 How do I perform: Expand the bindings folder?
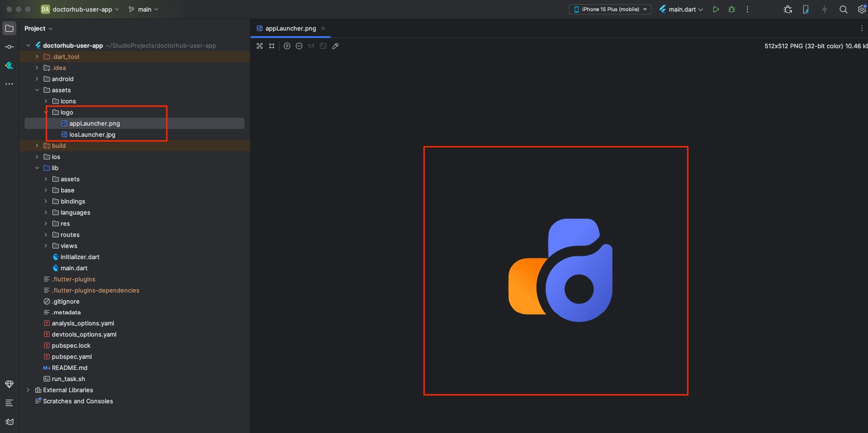tap(46, 201)
